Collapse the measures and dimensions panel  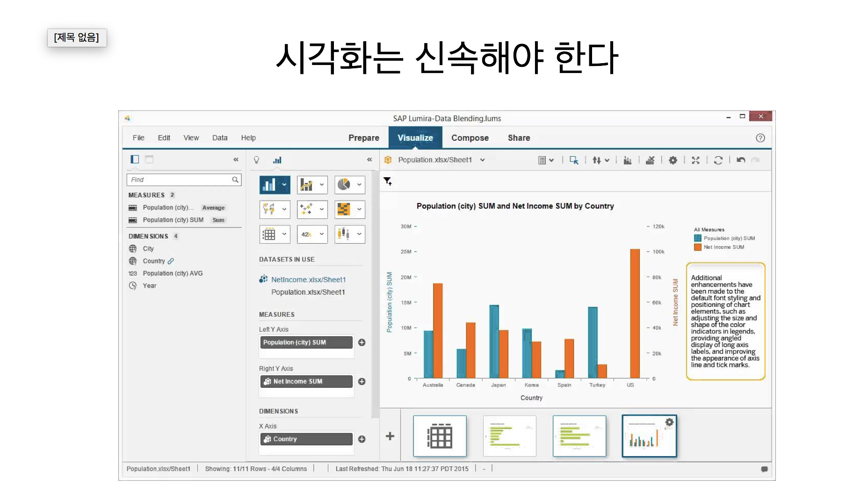coord(236,159)
